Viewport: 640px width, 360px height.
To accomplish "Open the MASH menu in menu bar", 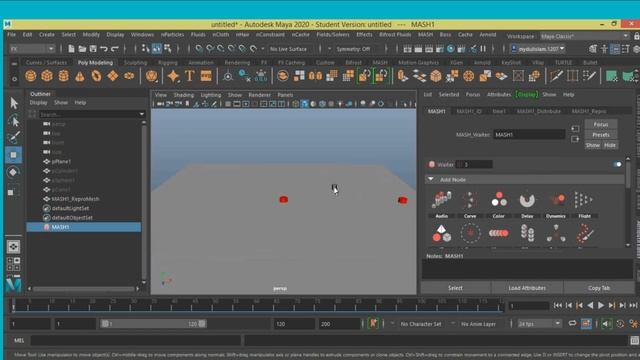I will point(425,35).
